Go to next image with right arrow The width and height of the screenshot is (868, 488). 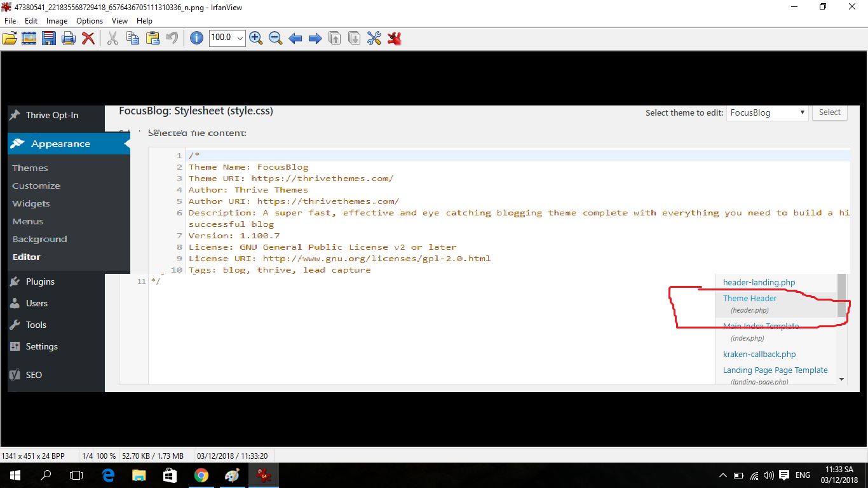point(315,38)
